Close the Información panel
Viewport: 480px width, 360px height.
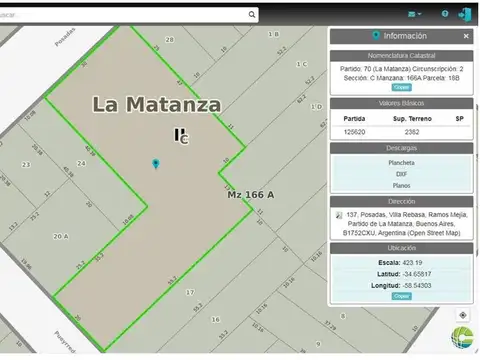pyautogui.click(x=466, y=36)
